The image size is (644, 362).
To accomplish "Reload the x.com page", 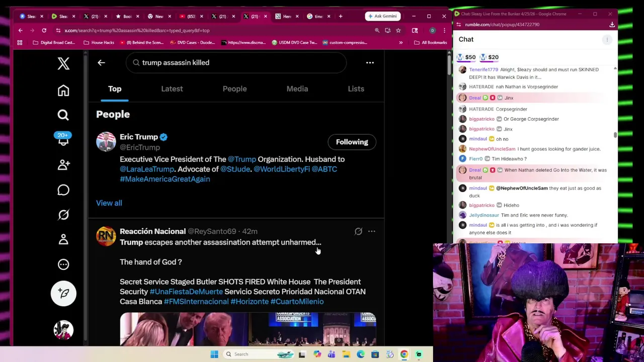I will (44, 30).
